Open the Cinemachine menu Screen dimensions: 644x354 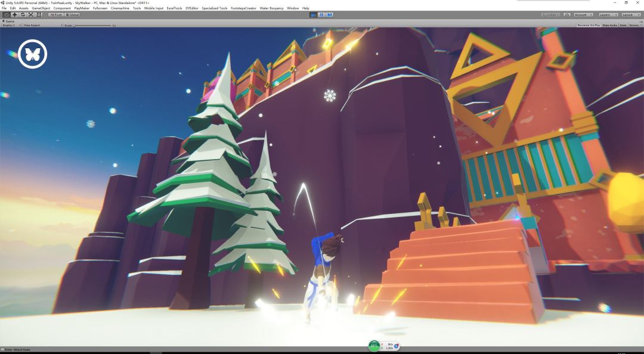(120, 8)
